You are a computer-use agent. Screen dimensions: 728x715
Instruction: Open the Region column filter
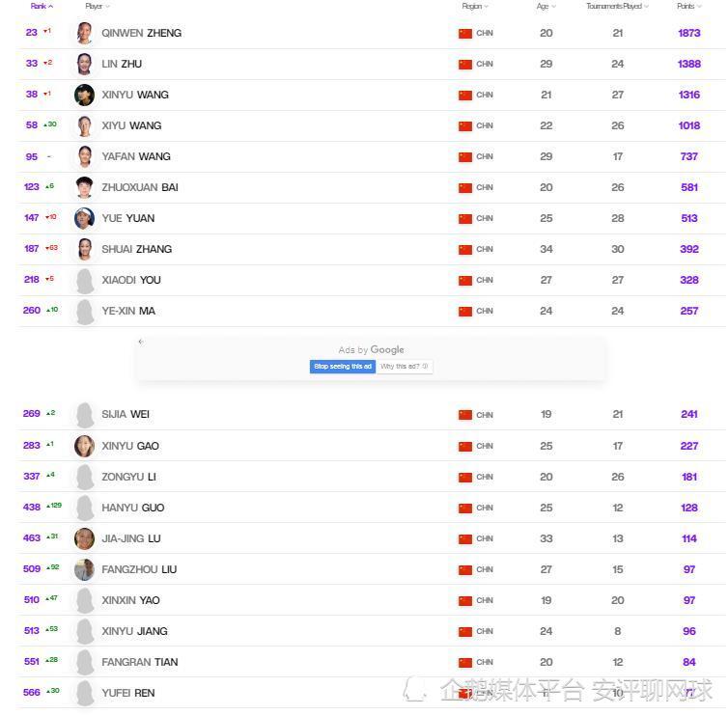pos(474,6)
